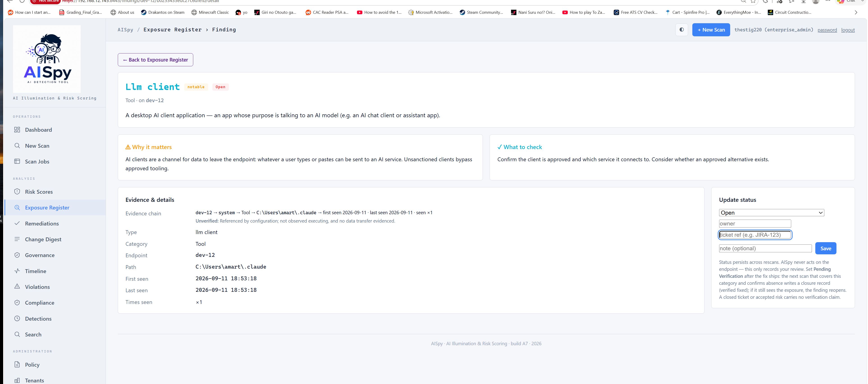
Task: Click path value C:\Users\amart\.claude
Action: 231,267
